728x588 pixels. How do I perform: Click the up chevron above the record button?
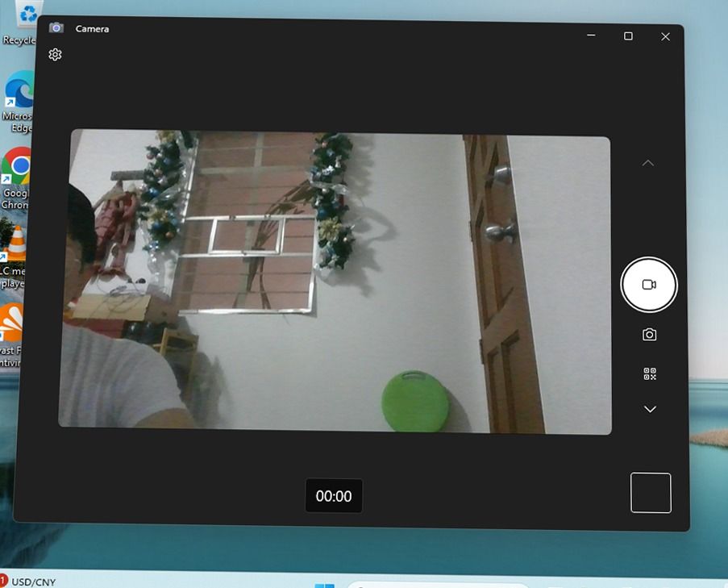click(648, 163)
